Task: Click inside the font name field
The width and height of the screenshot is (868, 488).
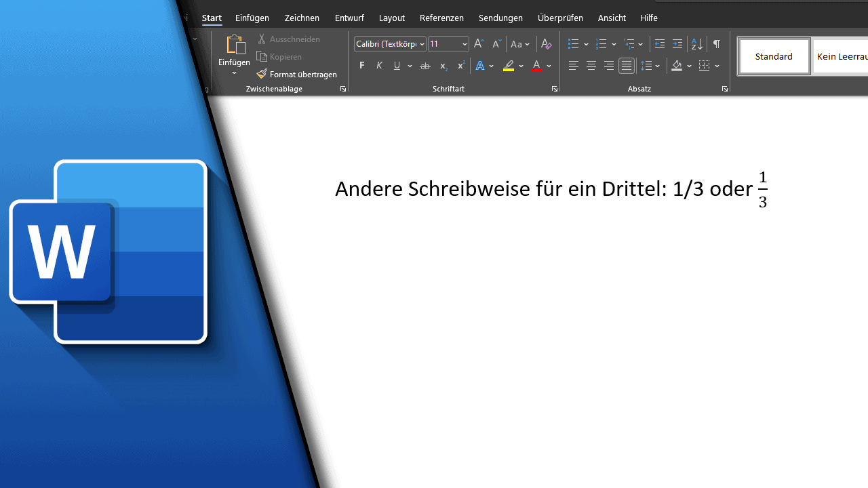Action: (387, 44)
